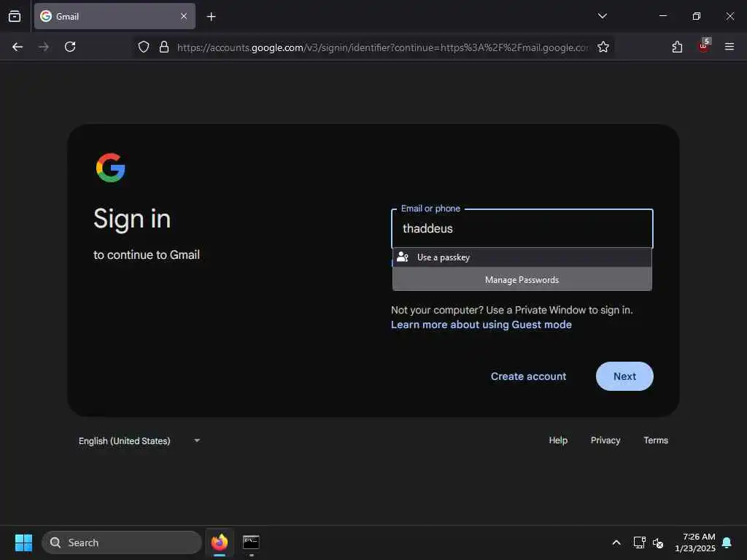List all tabs dropdown arrow
The height and width of the screenshot is (560, 747).
(602, 16)
